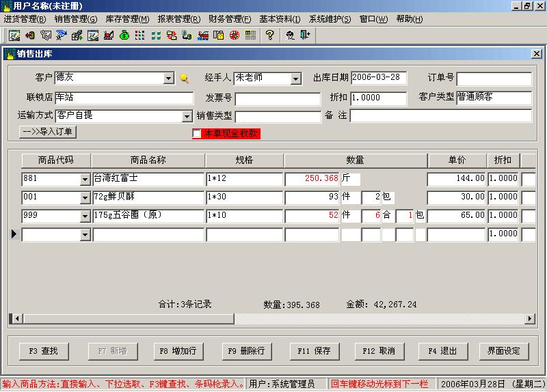Click the product name cell 72g鲜贝酥
The width and height of the screenshot is (547, 392).
pos(148,197)
